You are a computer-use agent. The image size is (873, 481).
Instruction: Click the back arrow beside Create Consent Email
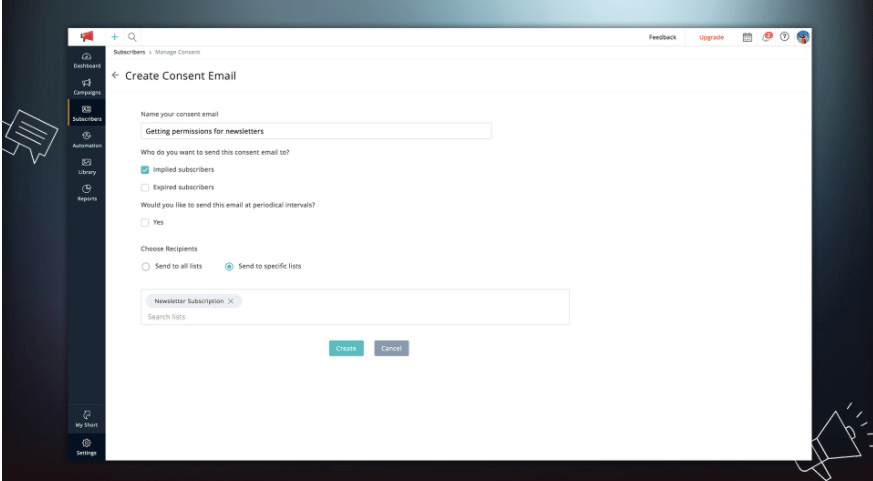point(115,76)
